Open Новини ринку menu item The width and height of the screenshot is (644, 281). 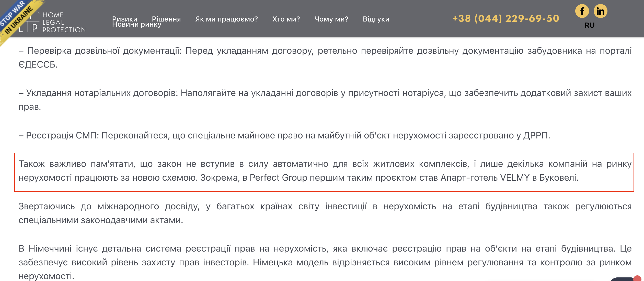click(x=137, y=25)
